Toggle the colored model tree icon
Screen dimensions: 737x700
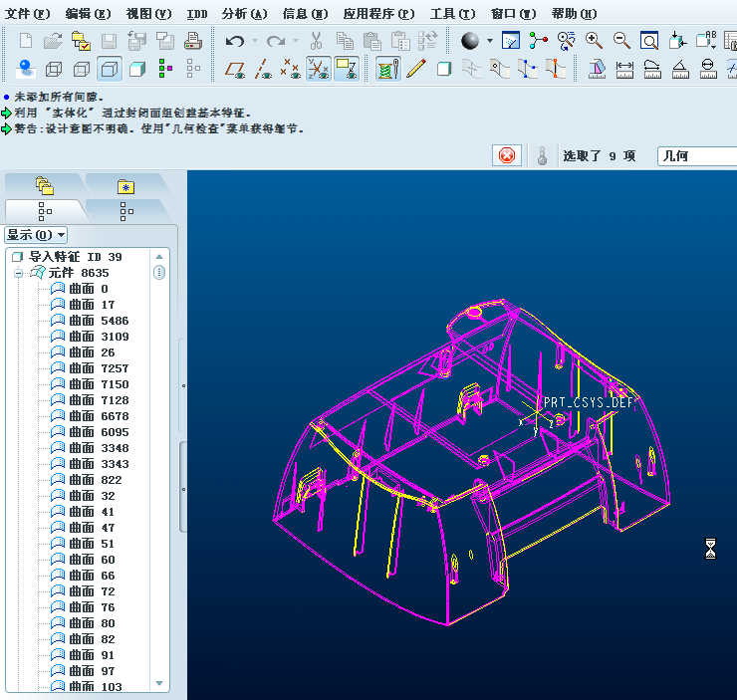(165, 69)
